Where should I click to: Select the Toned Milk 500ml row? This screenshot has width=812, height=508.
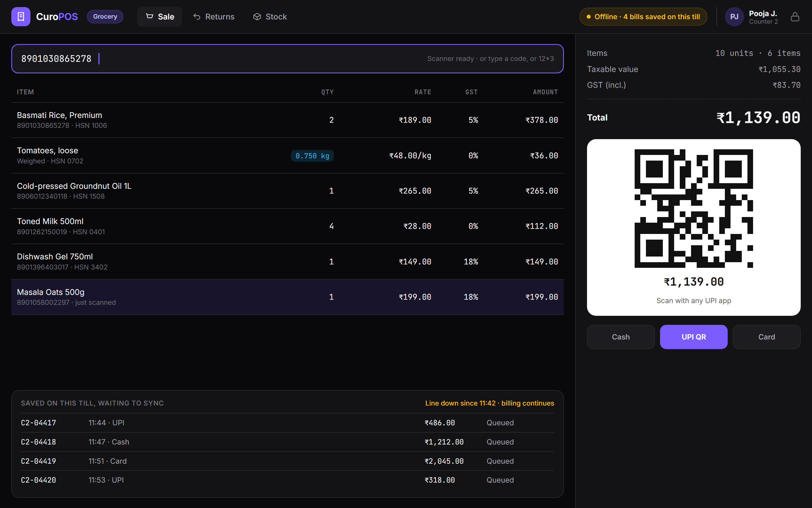[288, 226]
